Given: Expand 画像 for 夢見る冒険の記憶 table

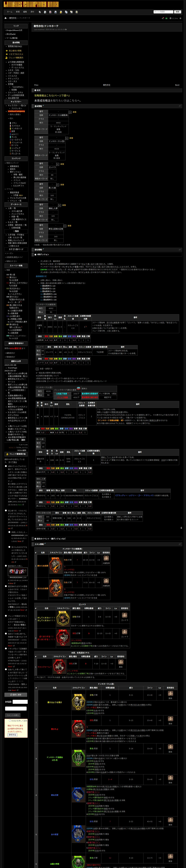Looking at the screenshot, I should tap(65, 226).
